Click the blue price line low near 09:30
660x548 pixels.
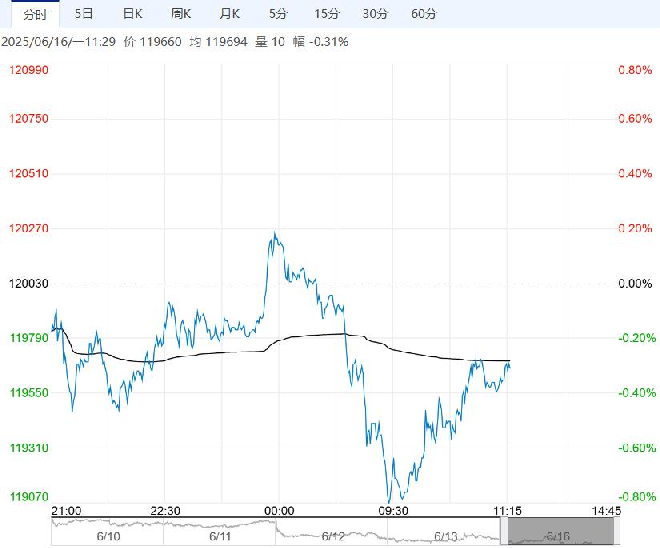pos(389,501)
